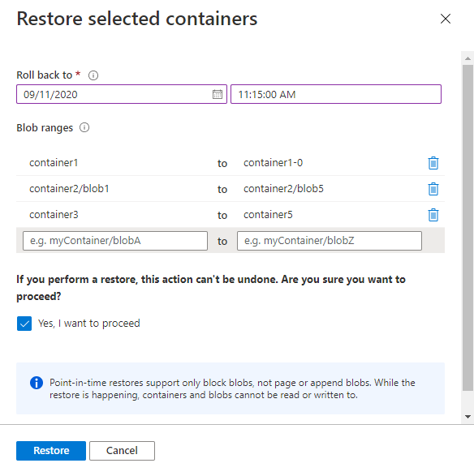Click the Cancel button
The width and height of the screenshot is (474, 476).
[x=122, y=451]
